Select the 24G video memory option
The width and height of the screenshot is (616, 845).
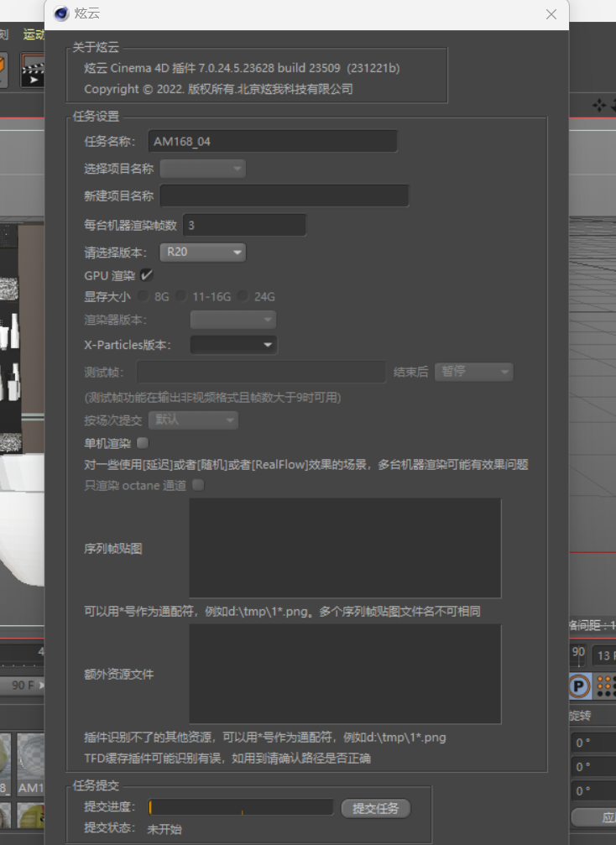tap(243, 296)
